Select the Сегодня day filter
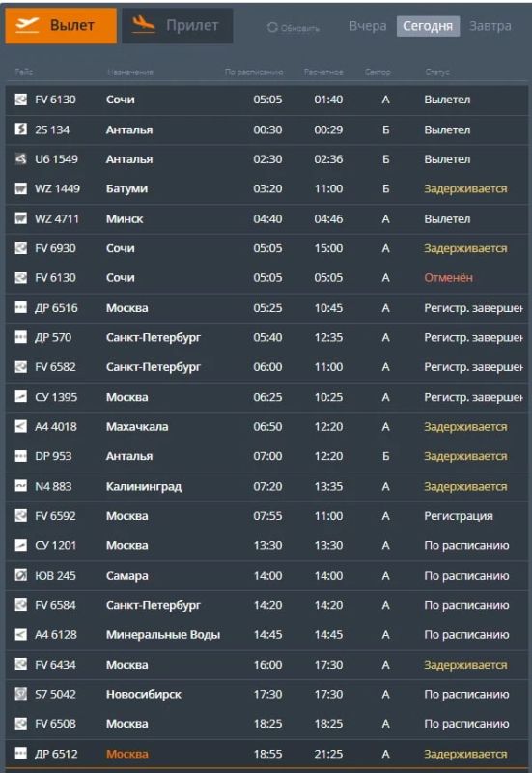The image size is (532, 773). [428, 26]
